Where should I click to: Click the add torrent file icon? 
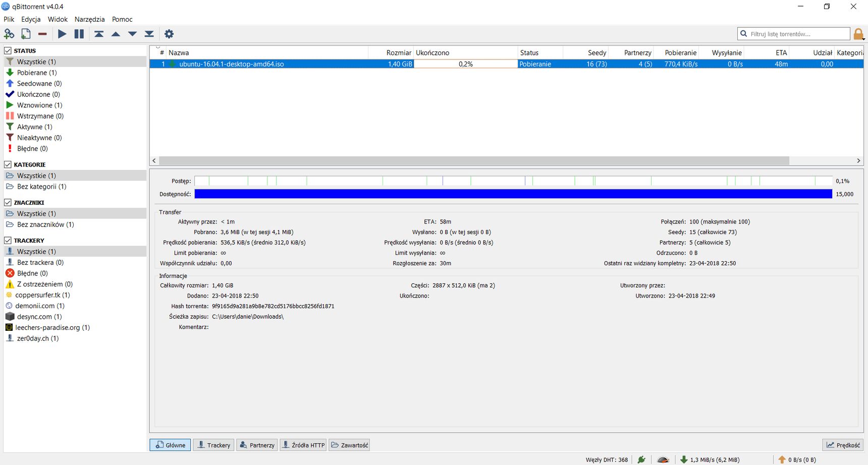pos(26,34)
